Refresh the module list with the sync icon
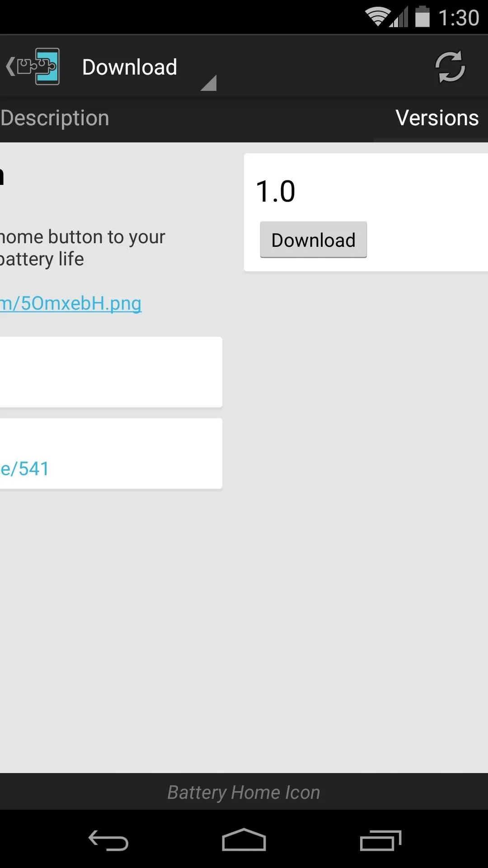Image resolution: width=488 pixels, height=868 pixels. pyautogui.click(x=450, y=67)
